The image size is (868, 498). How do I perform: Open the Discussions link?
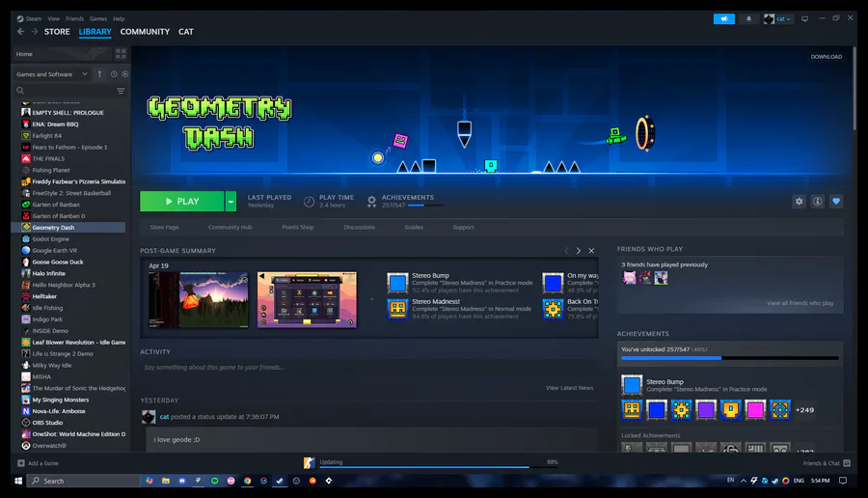pyautogui.click(x=360, y=227)
